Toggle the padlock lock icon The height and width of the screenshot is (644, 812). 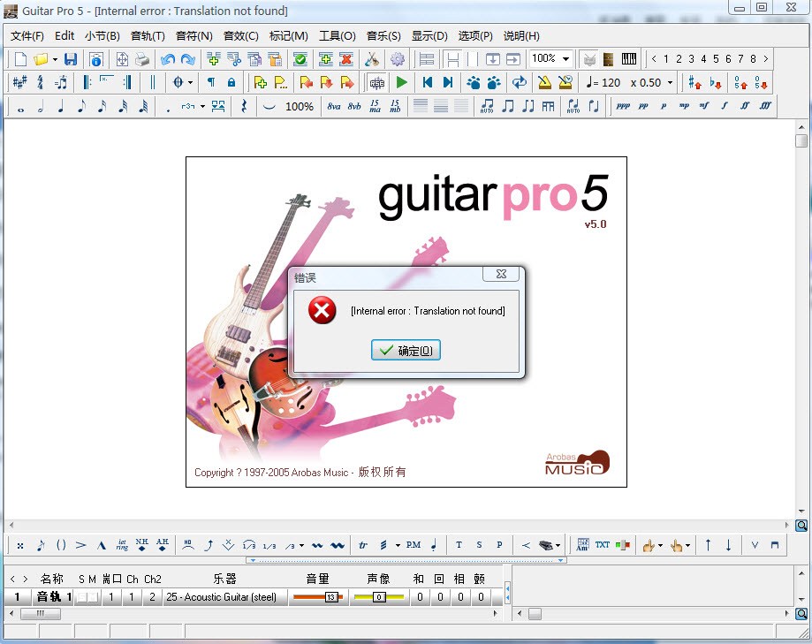[231, 82]
